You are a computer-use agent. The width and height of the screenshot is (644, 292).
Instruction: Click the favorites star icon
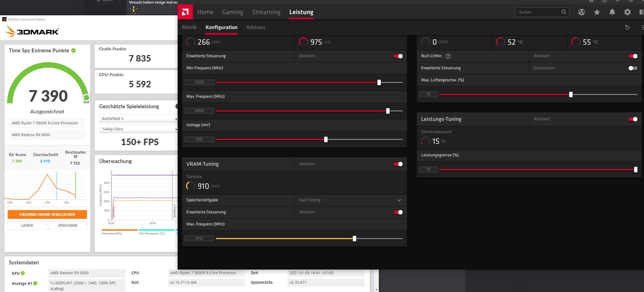pyautogui.click(x=597, y=12)
